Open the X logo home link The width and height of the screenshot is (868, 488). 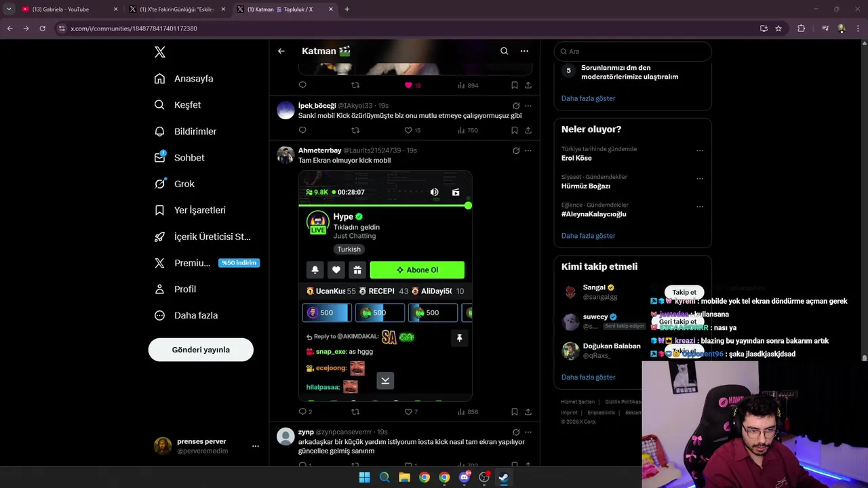159,52
